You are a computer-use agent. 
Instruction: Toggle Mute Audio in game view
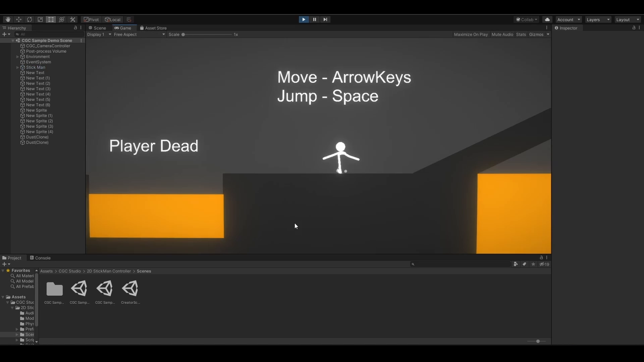(x=502, y=35)
